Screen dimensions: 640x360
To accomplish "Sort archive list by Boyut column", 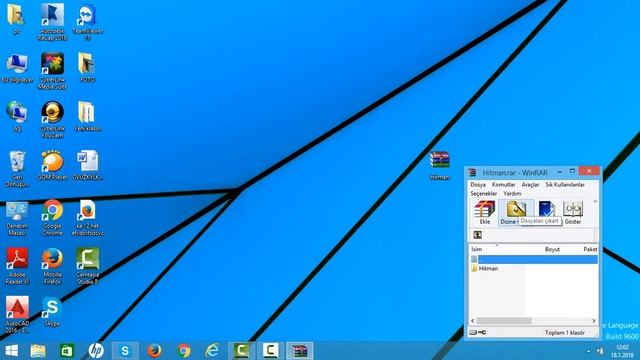I will [552, 249].
